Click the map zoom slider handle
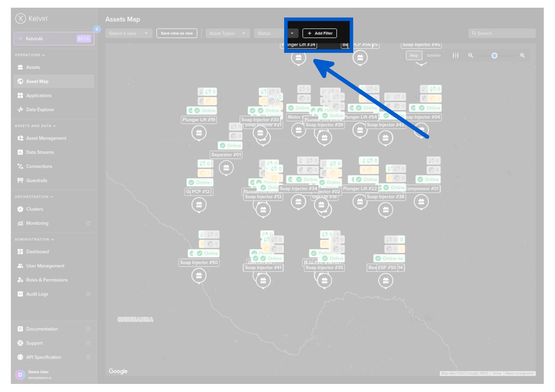Image resolution: width=555 pixels, height=392 pixels. click(494, 56)
